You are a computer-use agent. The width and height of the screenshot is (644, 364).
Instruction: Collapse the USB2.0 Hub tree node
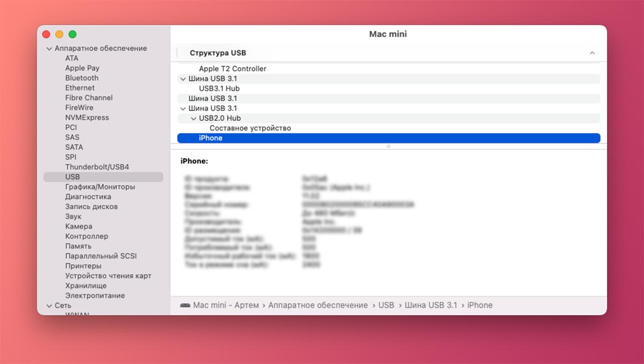194,119
